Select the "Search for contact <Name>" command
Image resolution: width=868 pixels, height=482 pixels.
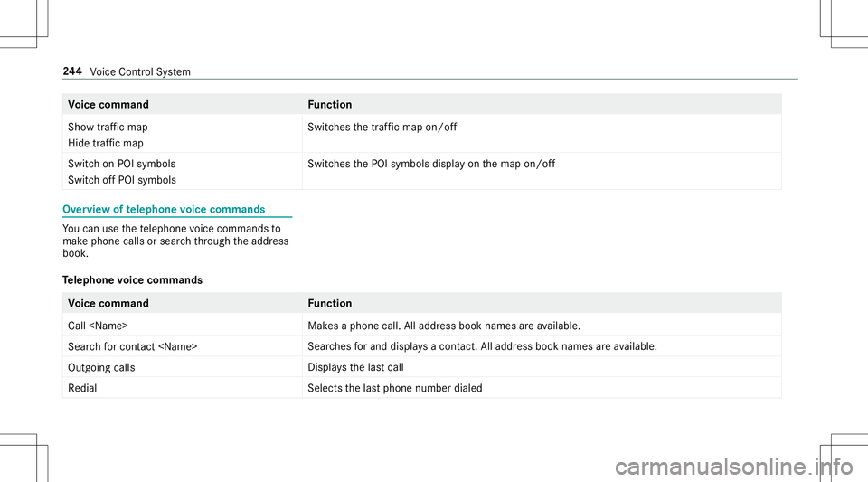133,346
